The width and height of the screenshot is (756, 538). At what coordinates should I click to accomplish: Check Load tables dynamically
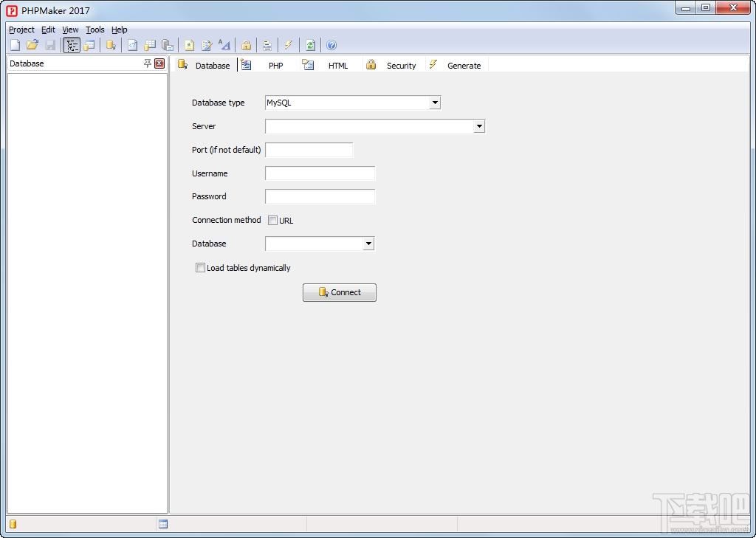200,268
